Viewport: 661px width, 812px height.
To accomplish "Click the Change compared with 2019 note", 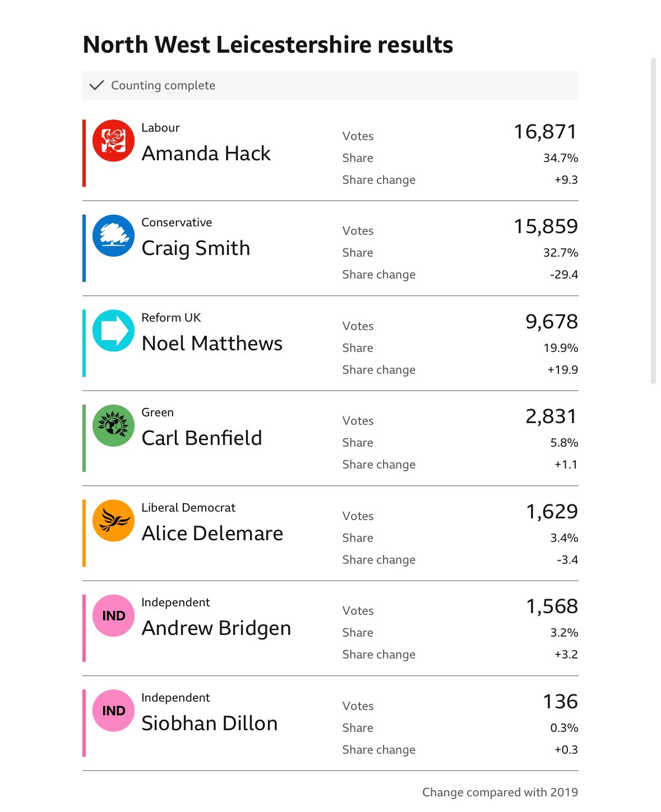I will [x=500, y=792].
